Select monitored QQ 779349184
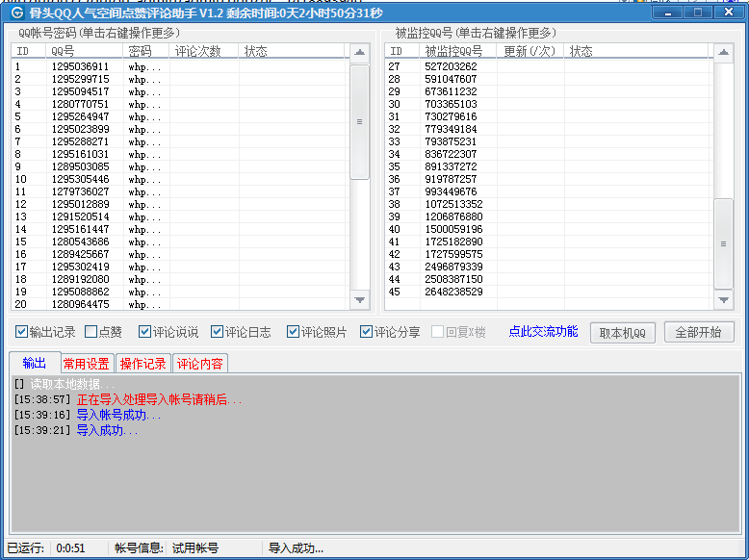This screenshot has width=749, height=560. tap(549, 129)
